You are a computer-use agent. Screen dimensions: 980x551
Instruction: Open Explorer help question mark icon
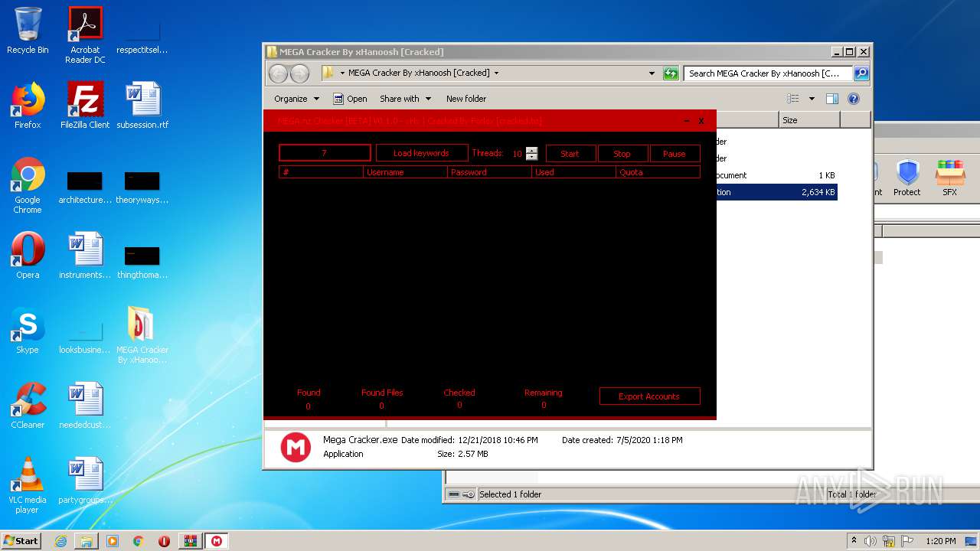point(854,99)
